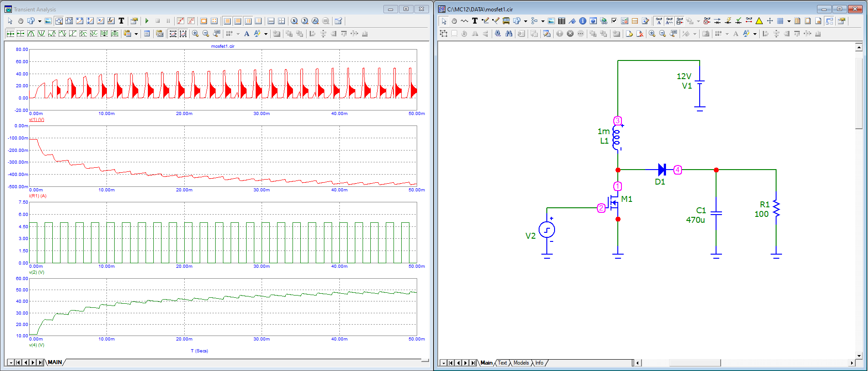Open the shapes dropdown arrow in analysis toolbar
This screenshot has height=371, width=868.
40,21
